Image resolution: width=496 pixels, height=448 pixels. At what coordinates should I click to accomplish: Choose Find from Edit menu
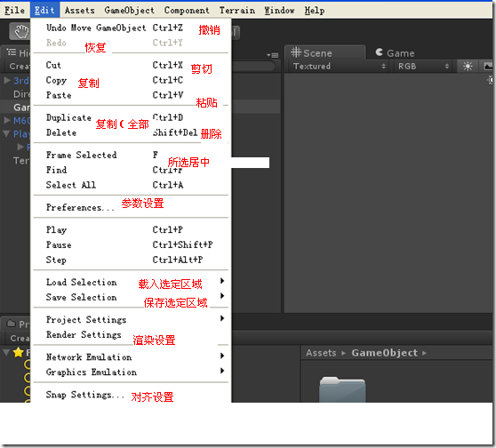[x=131, y=170]
